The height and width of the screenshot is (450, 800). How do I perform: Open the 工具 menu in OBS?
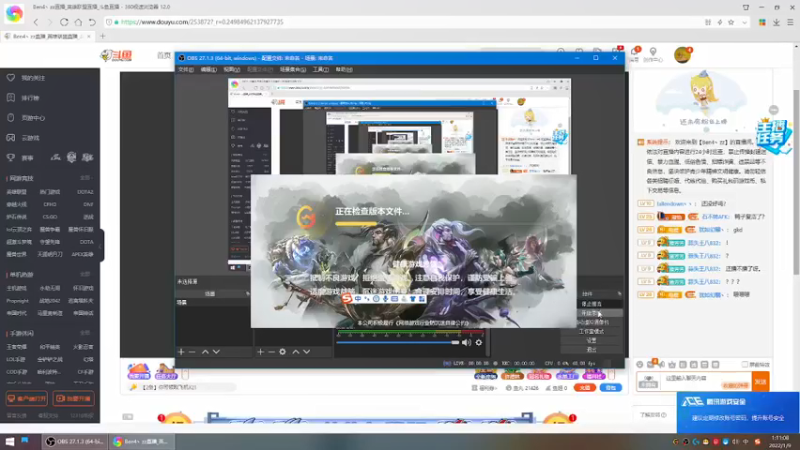click(320, 69)
